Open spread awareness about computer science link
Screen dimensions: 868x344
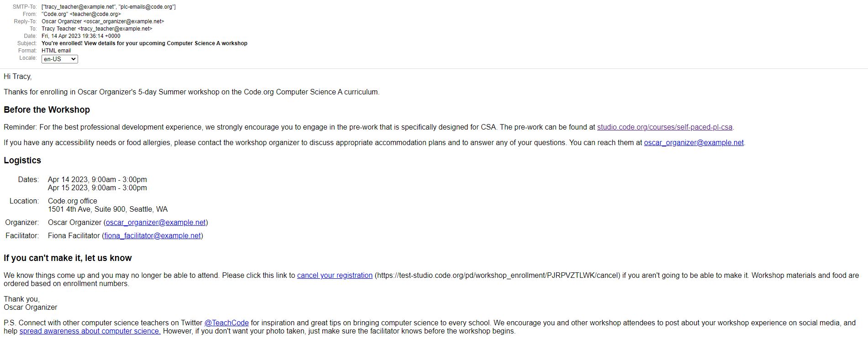tap(90, 331)
